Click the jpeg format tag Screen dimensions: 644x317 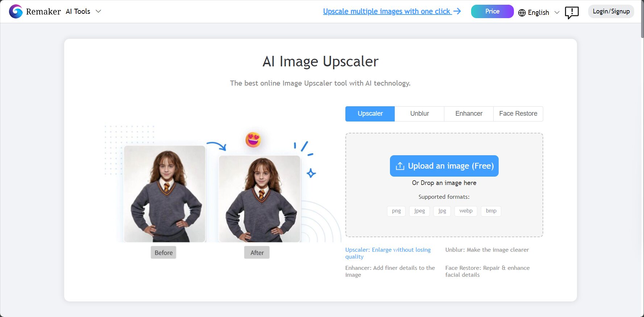419,211
